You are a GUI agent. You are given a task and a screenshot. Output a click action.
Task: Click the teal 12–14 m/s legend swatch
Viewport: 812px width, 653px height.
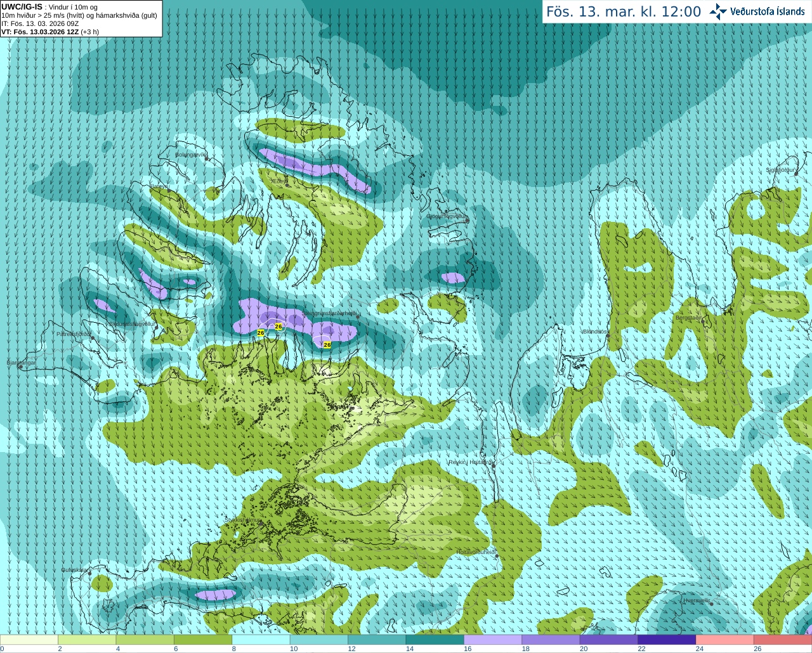coord(377,640)
